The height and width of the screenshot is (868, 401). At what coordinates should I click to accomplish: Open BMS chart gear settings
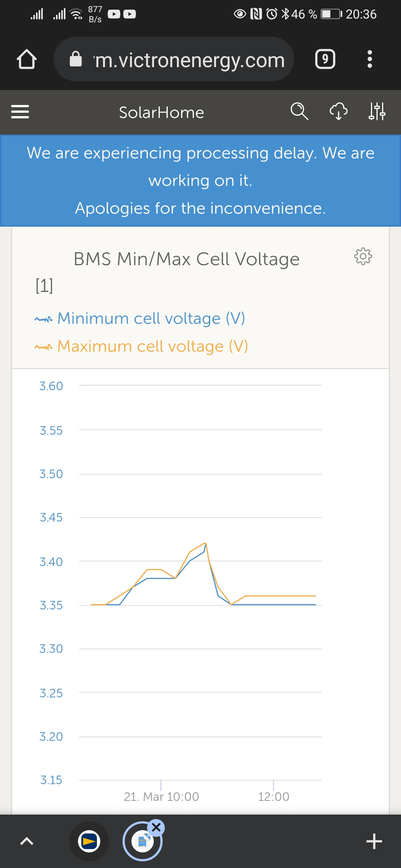click(x=363, y=256)
